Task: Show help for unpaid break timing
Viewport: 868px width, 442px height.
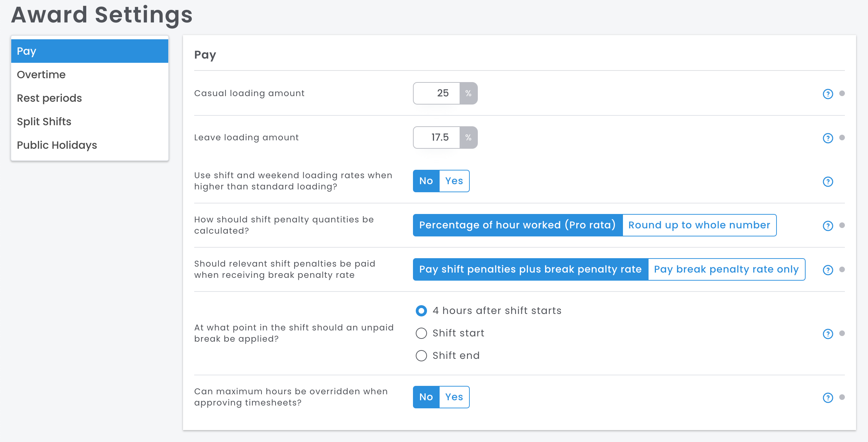Action: (x=828, y=334)
